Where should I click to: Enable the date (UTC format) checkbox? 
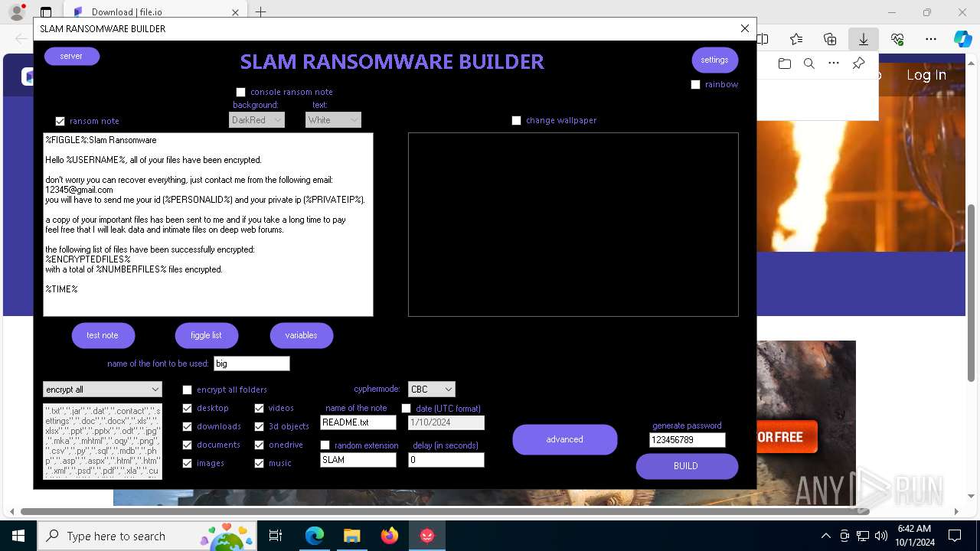click(x=406, y=409)
